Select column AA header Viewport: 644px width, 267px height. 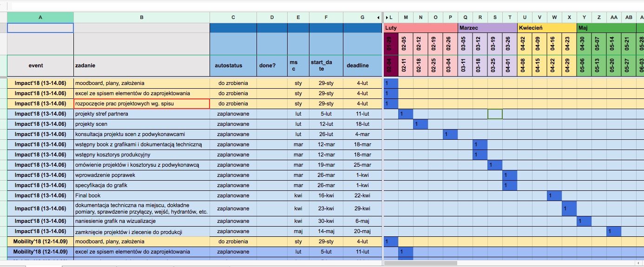(614, 18)
